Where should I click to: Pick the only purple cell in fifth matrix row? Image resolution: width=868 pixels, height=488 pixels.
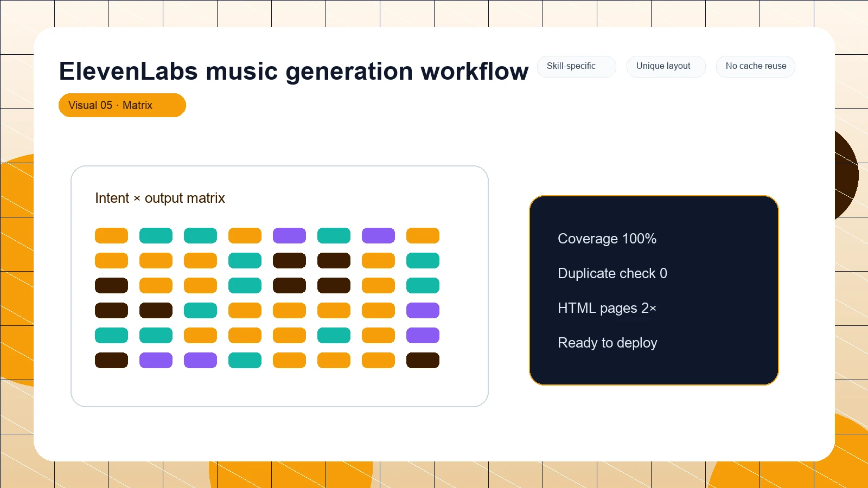coord(423,336)
